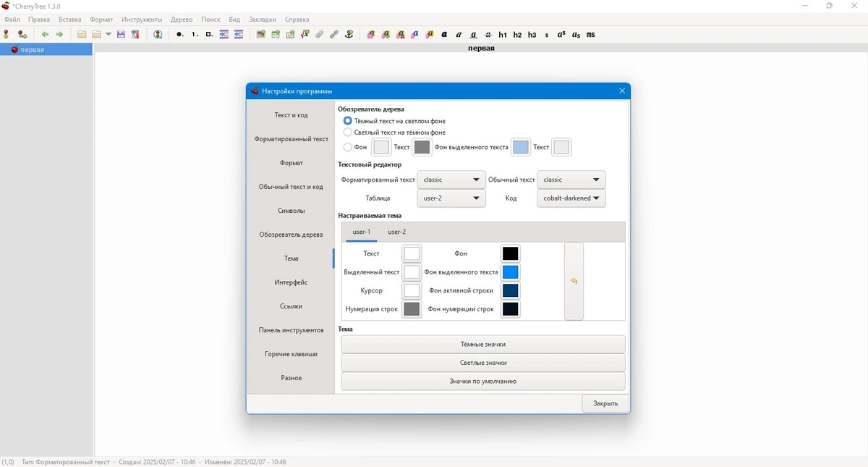Open the 'Код' cobalt-darkened dropdown

click(x=571, y=198)
